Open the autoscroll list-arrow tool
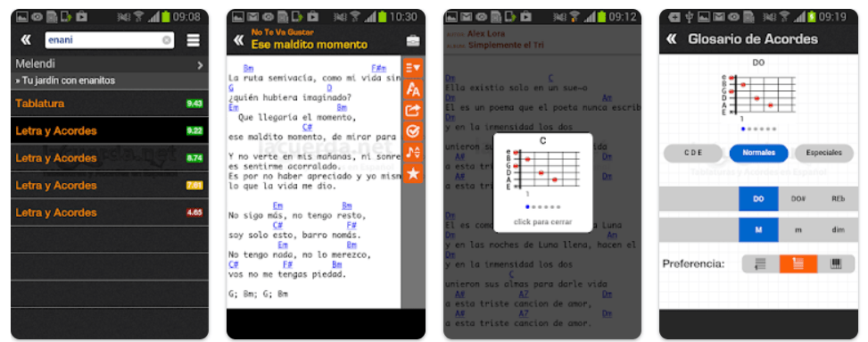Viewport: 868px width, 342px height. (x=412, y=68)
